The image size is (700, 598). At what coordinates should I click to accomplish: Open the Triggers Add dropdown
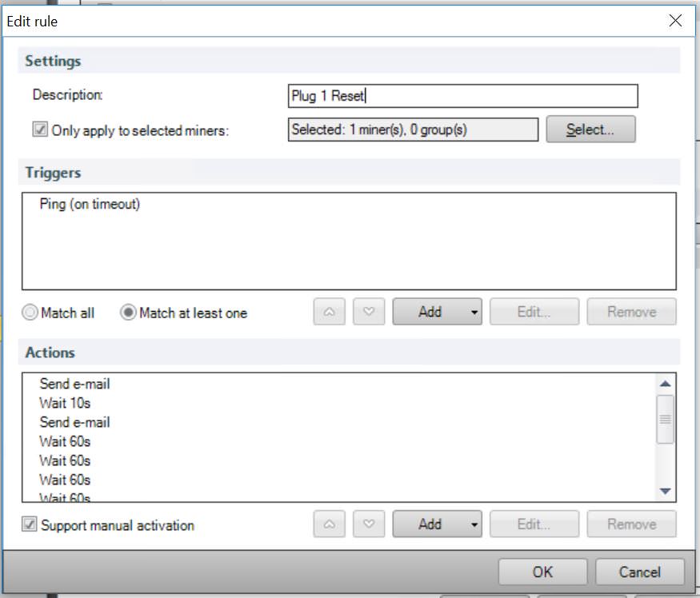(437, 312)
